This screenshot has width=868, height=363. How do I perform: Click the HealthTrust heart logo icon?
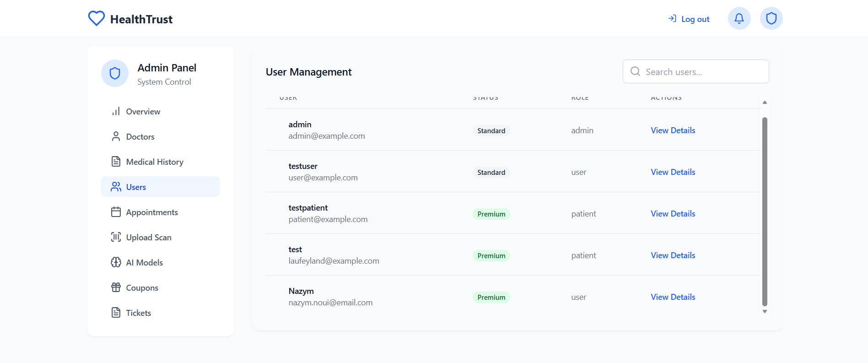[x=97, y=18]
